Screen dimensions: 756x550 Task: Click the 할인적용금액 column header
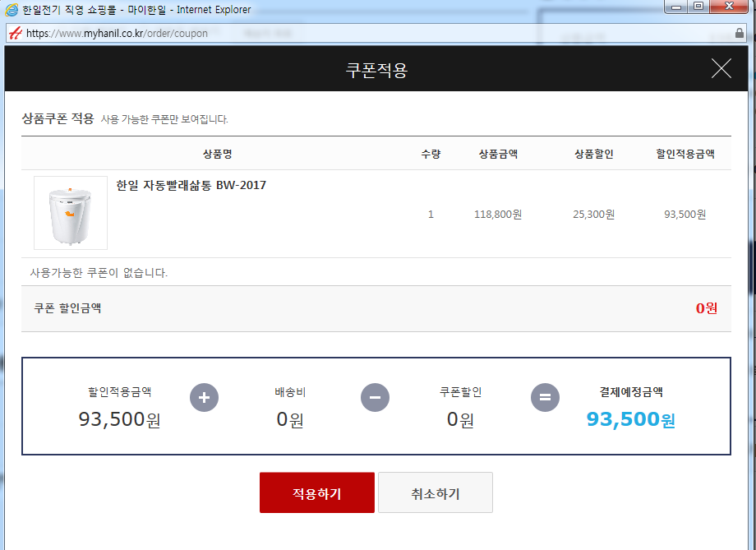click(x=685, y=154)
